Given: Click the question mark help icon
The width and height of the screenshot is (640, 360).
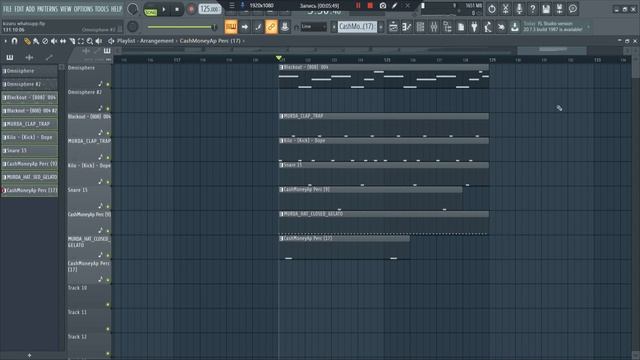Looking at the screenshot, I should click(532, 9).
